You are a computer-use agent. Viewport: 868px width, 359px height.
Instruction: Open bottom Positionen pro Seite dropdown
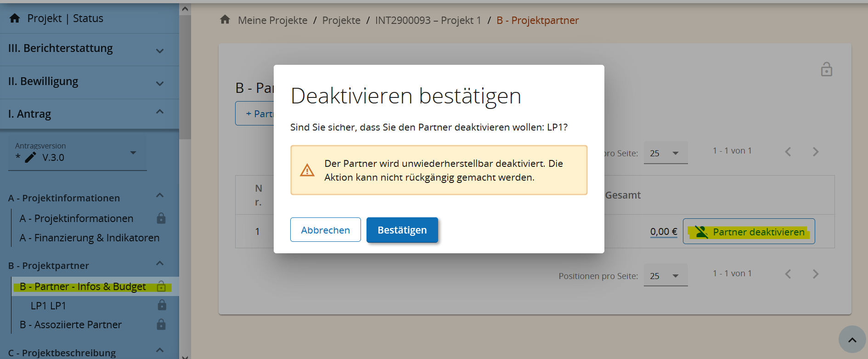[x=665, y=276]
